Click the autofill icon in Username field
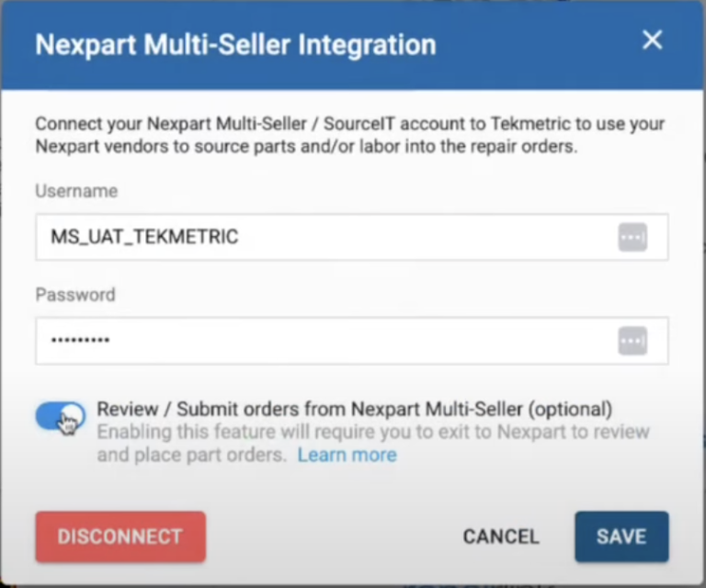This screenshot has width=706, height=588. coord(632,237)
